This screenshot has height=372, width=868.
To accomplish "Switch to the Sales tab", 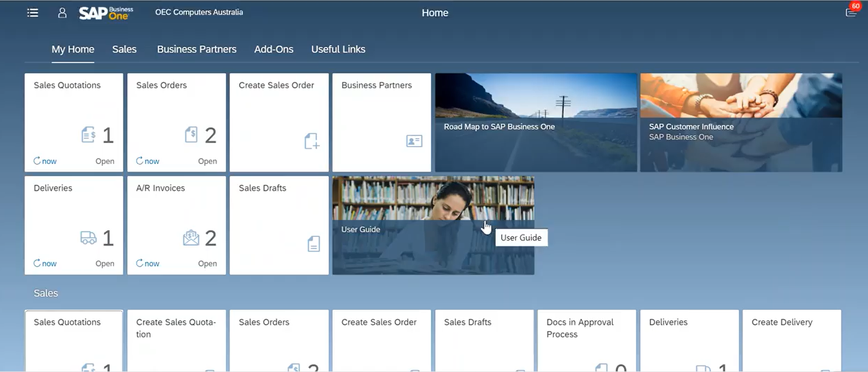I will 124,49.
